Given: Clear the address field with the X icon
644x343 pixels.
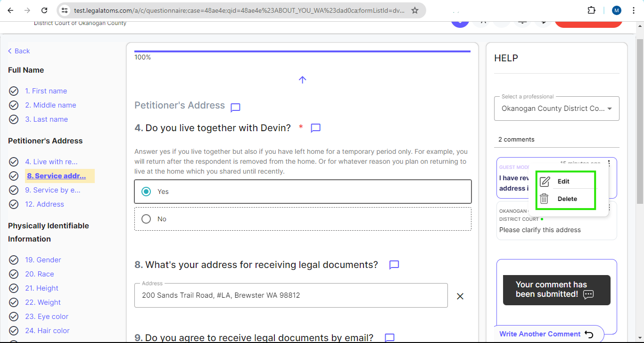Looking at the screenshot, I should [460, 296].
